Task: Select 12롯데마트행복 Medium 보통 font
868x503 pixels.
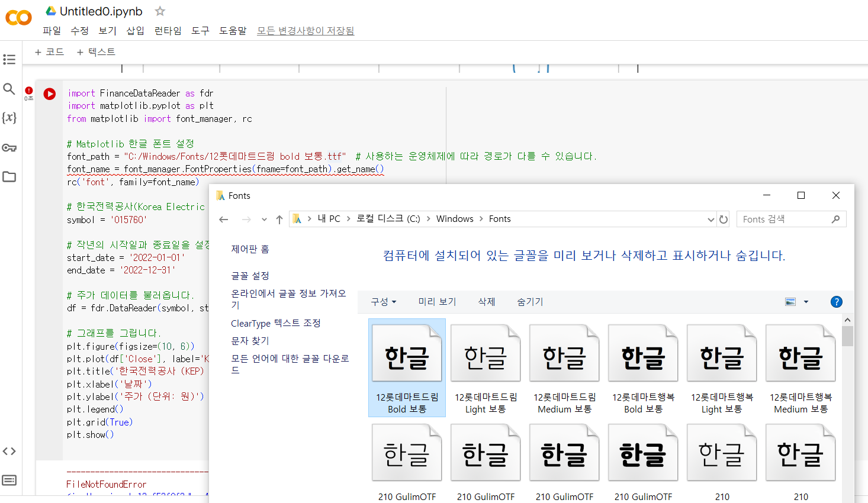Action: pos(801,368)
